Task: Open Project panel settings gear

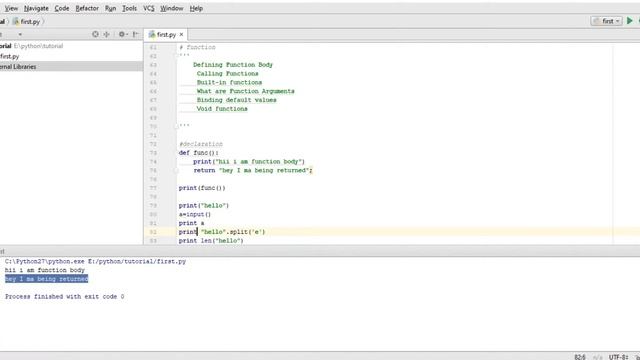Action: pos(122,34)
